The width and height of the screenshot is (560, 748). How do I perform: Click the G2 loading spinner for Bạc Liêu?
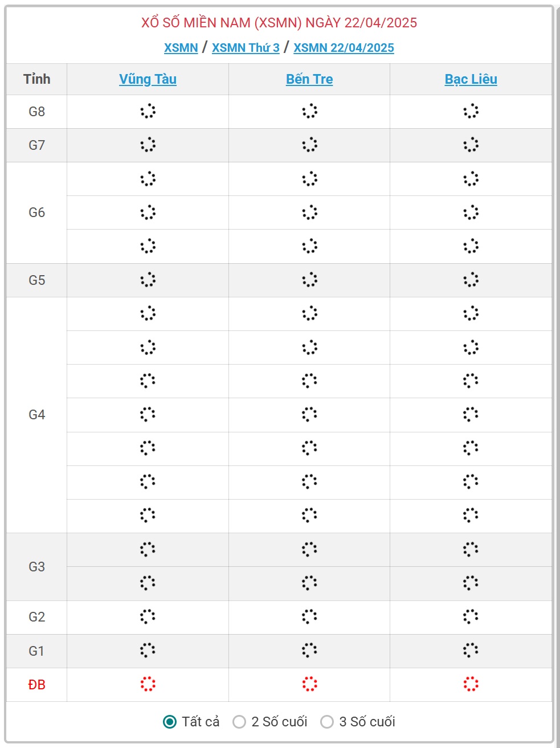[x=471, y=616]
